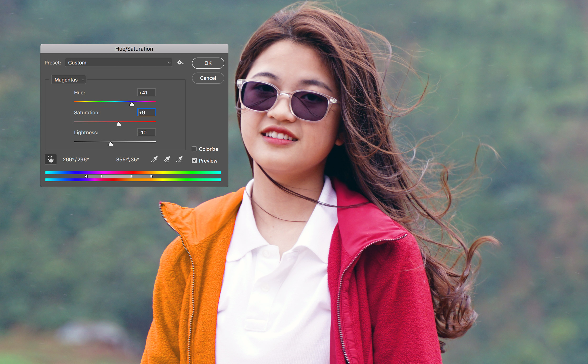
Task: Click the Saturation slider handle
Action: [119, 124]
